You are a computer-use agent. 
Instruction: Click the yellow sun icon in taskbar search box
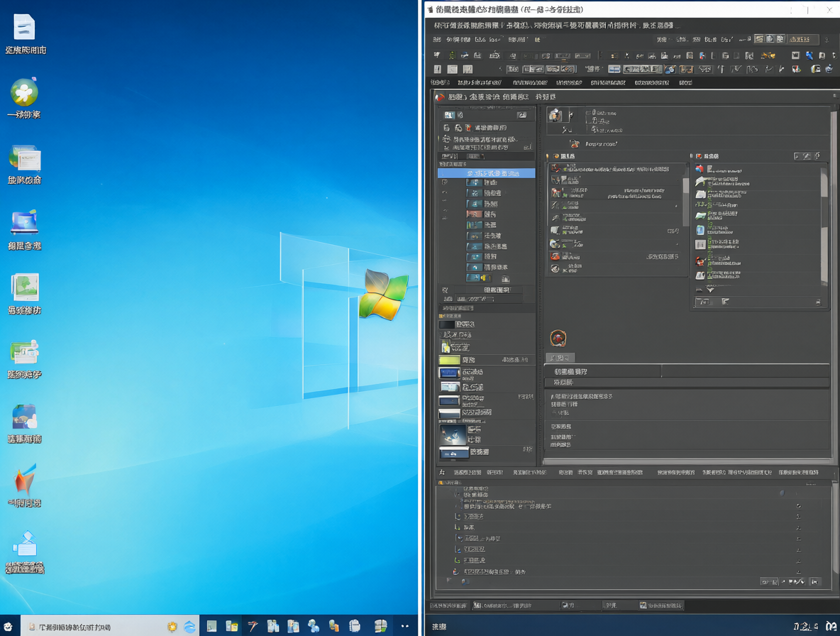pos(172,626)
